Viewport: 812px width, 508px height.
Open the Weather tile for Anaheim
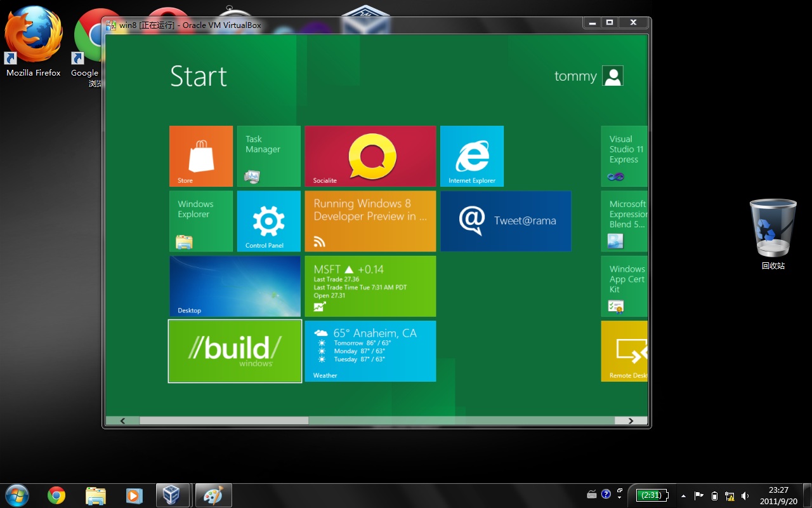[x=370, y=351]
